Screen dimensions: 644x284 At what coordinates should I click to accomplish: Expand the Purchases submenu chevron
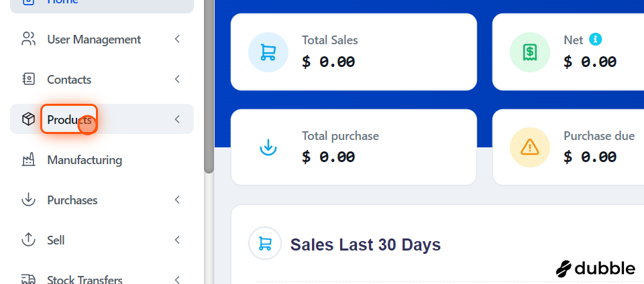tap(177, 200)
